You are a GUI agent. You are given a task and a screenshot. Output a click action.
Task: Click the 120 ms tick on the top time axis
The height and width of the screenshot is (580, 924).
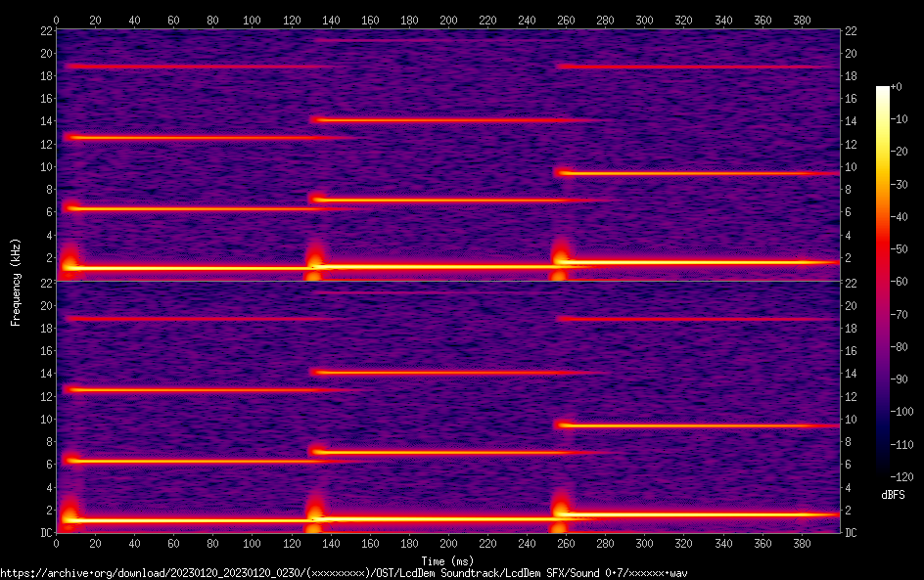click(x=291, y=20)
